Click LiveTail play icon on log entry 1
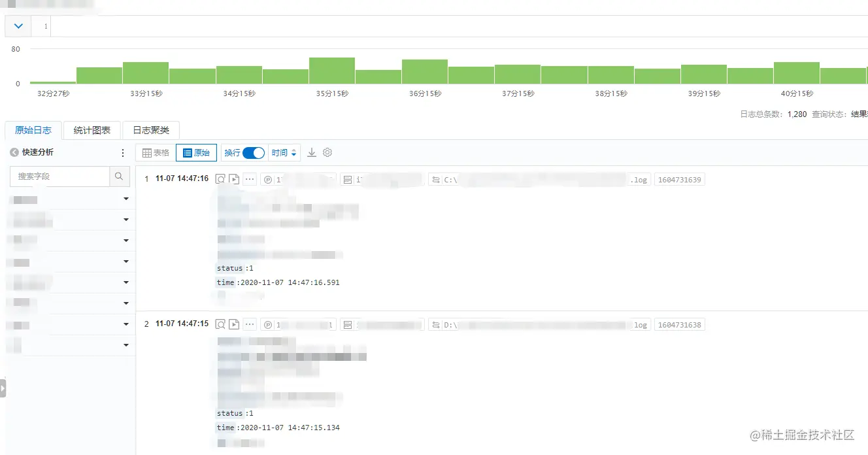 coord(234,179)
